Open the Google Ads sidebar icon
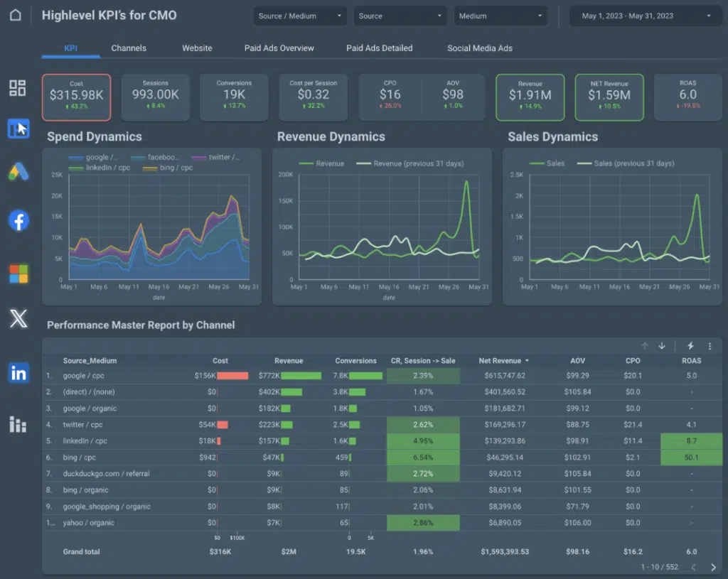Viewport: 728px width, 579px height. click(18, 171)
